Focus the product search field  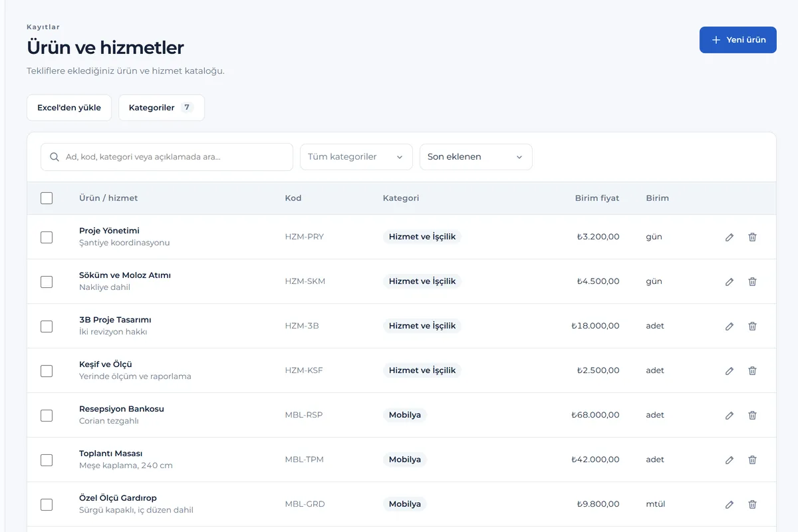pos(167,157)
